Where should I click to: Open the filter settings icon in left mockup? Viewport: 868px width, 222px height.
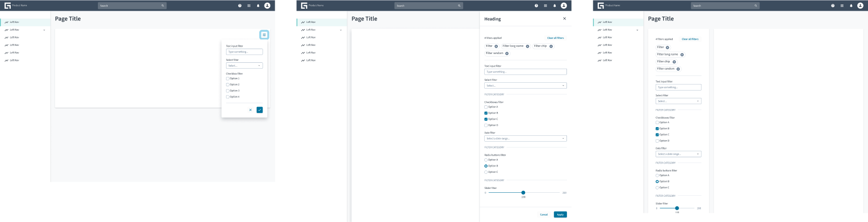click(x=264, y=35)
